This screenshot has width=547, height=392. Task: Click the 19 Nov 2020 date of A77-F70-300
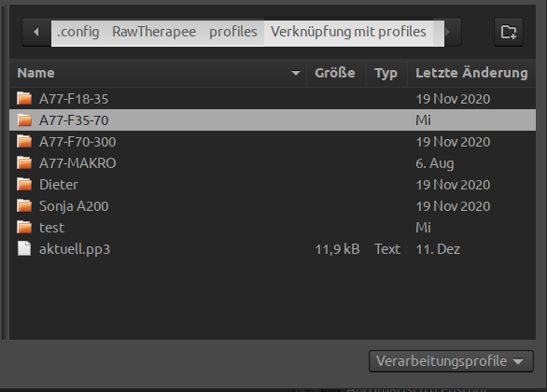tap(453, 142)
